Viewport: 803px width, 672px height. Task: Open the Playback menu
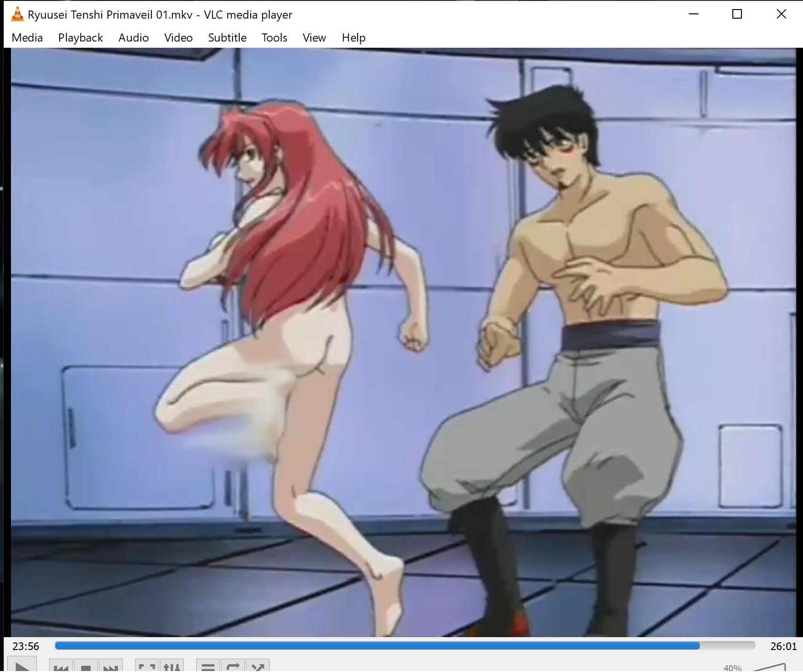(81, 38)
